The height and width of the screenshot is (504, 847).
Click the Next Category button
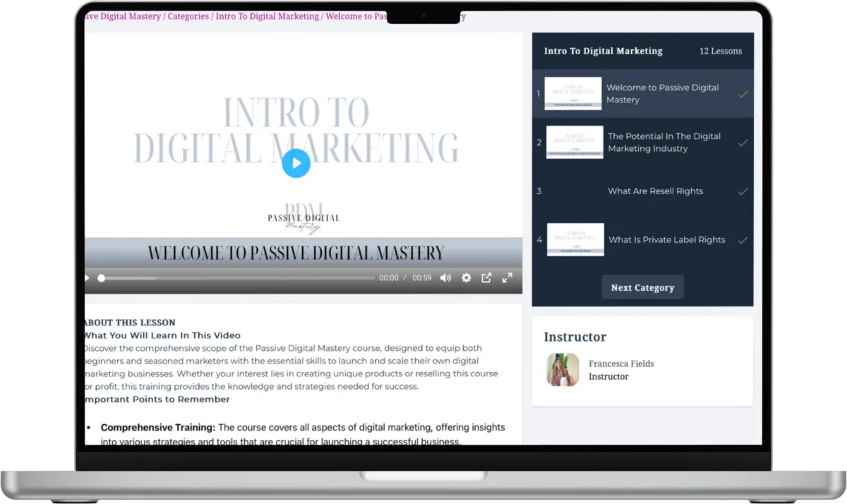[x=642, y=287]
